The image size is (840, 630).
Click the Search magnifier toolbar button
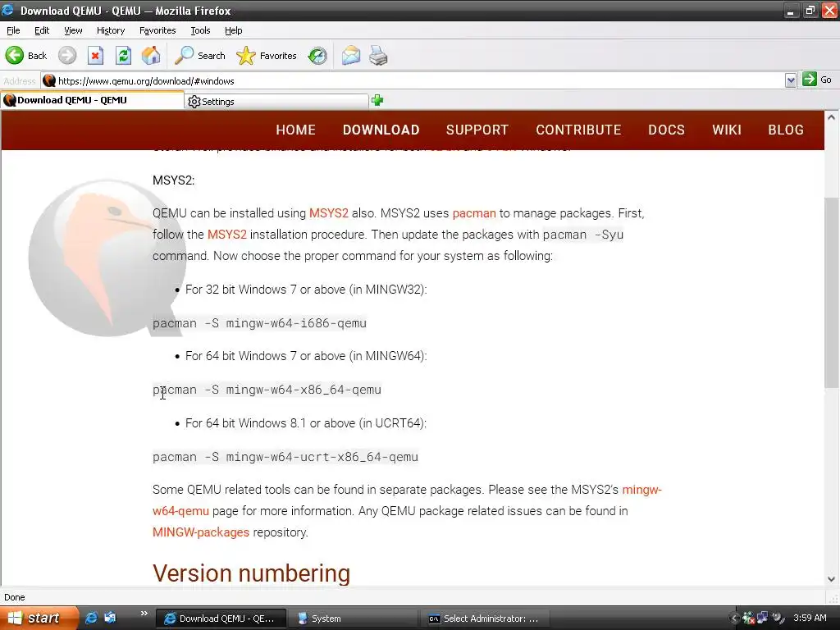(200, 56)
